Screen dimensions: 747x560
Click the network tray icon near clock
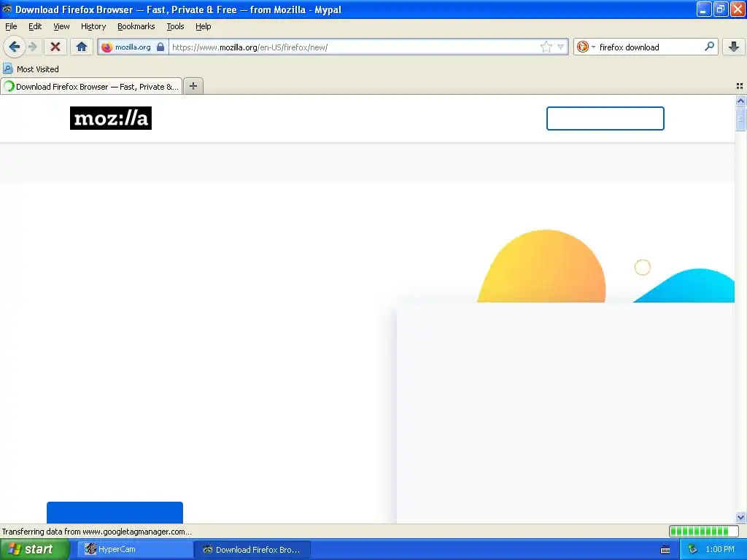(692, 550)
